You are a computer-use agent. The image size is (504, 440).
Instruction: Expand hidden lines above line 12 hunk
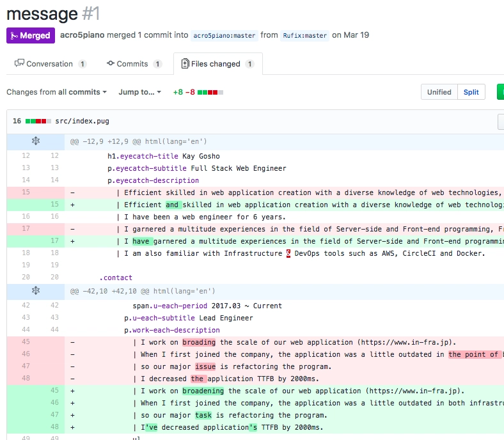pyautogui.click(x=36, y=141)
